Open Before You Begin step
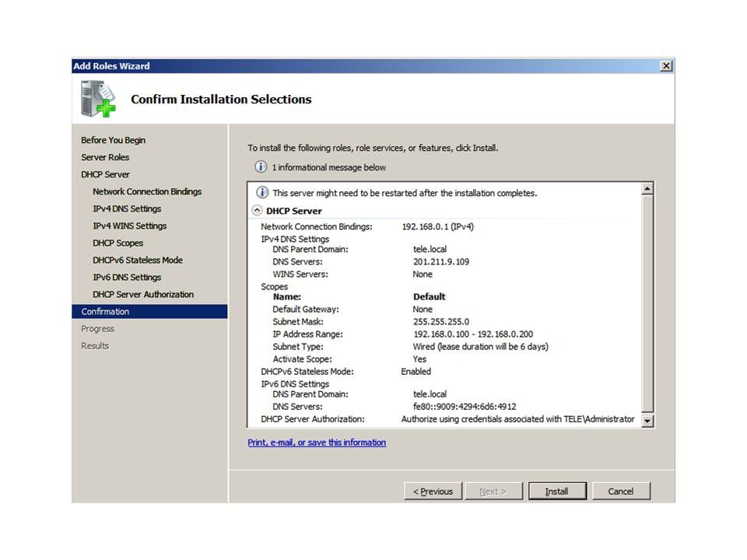Viewport: 747px width, 560px height. (113, 140)
